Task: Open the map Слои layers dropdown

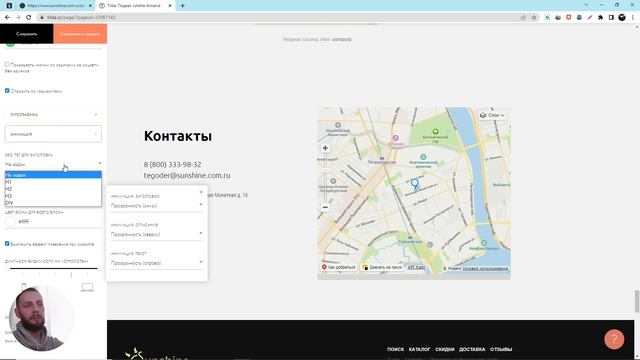Action: pos(493,115)
